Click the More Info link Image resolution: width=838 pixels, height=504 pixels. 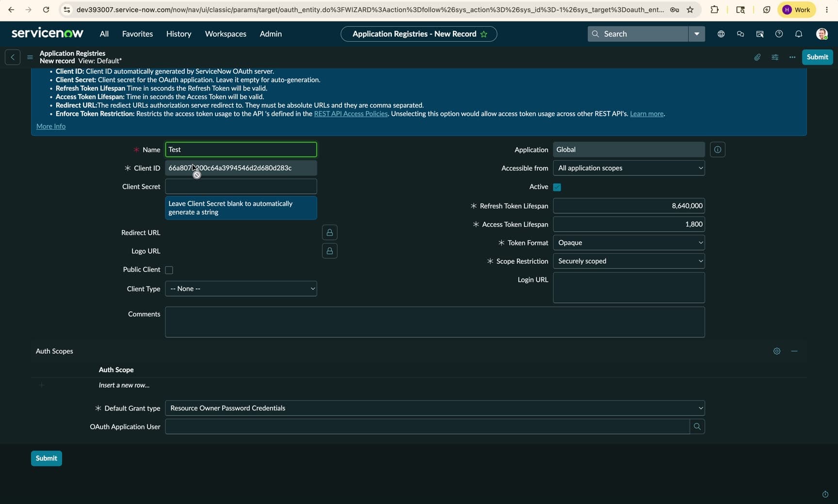point(51,126)
